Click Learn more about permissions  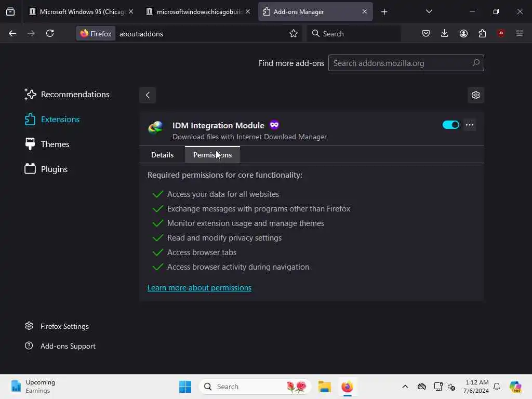click(x=199, y=288)
